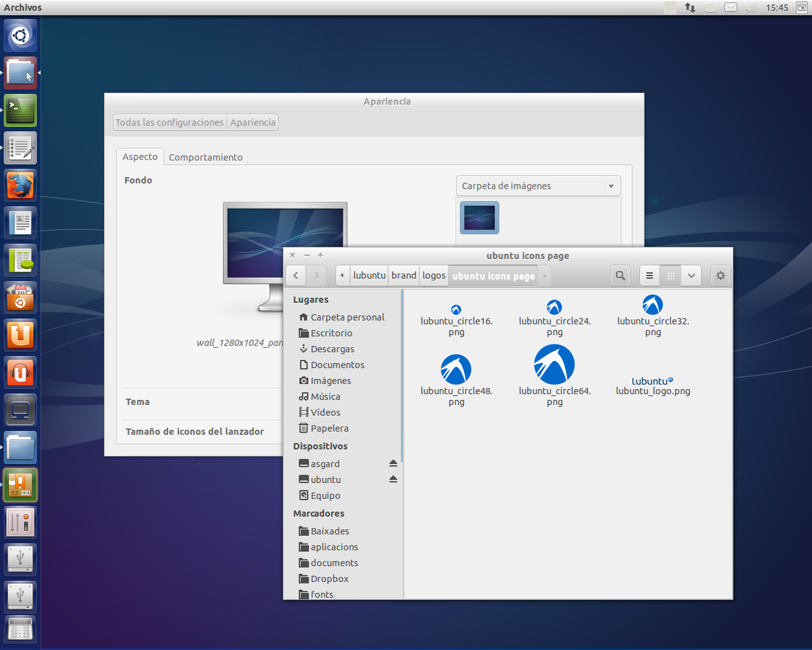
Task: Open LibreOffice Calc in the launcher
Action: coord(20,260)
